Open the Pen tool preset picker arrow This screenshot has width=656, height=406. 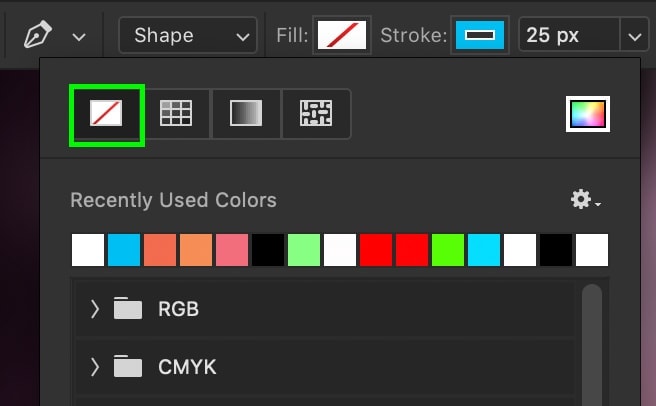pos(79,37)
